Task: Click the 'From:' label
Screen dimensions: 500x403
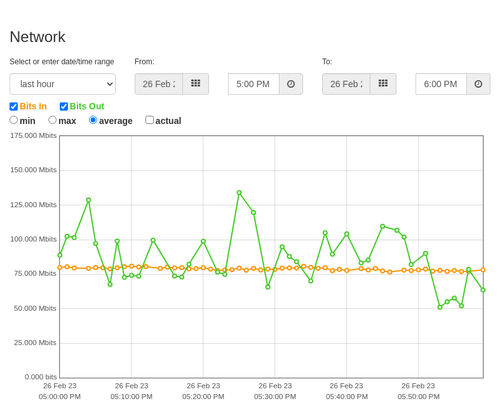Action: 144,62
